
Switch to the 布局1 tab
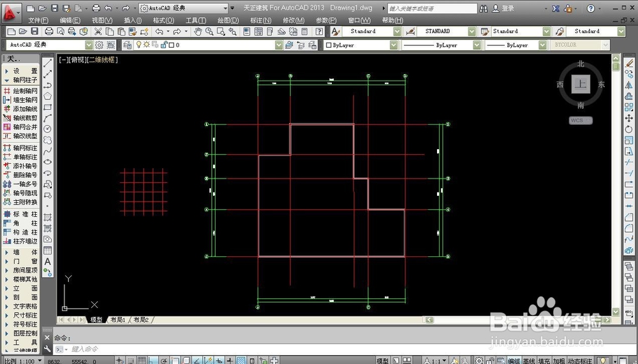(118, 319)
